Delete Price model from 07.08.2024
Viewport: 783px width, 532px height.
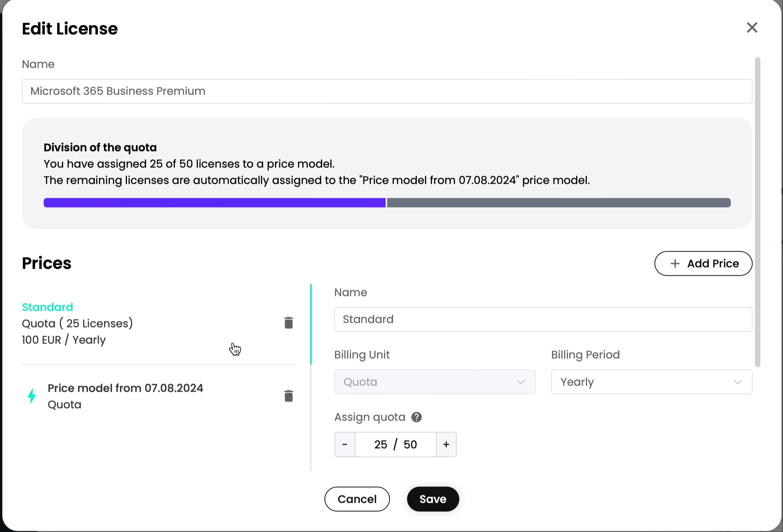click(x=288, y=396)
